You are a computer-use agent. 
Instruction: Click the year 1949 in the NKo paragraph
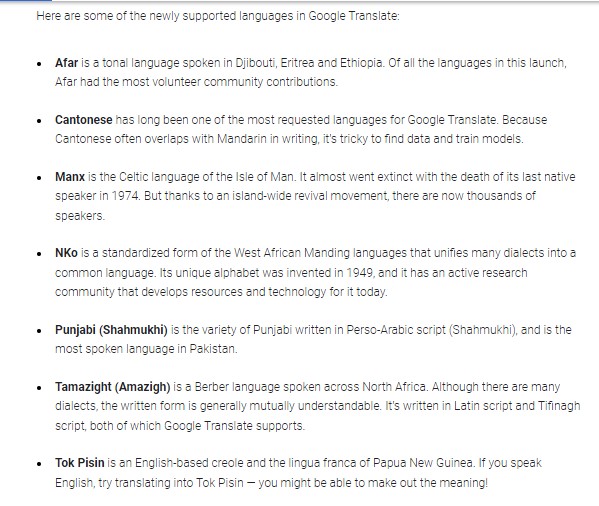[359, 273]
